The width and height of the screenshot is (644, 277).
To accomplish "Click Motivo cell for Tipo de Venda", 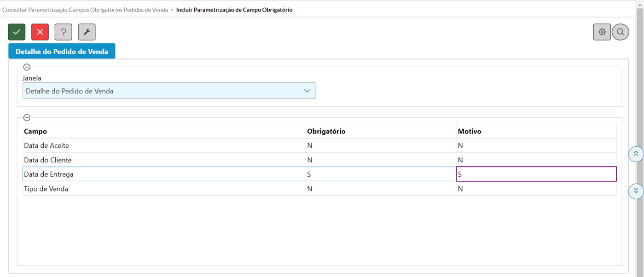I will (x=536, y=189).
